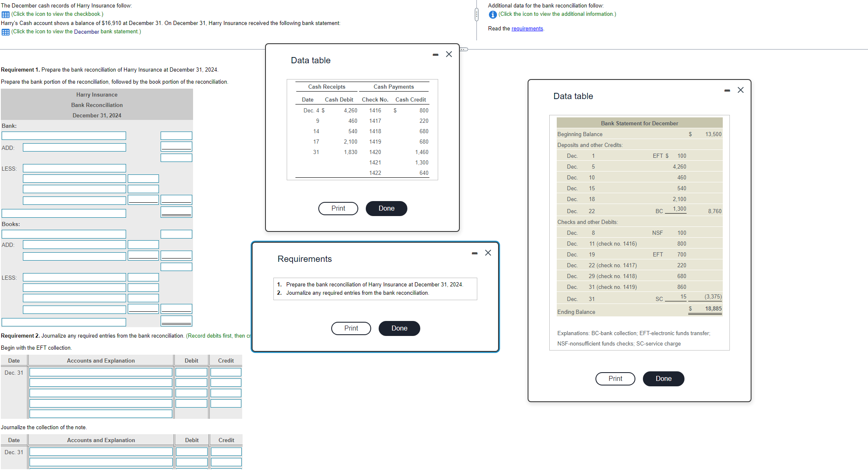Click the December bank statement table icon
The width and height of the screenshot is (868, 470).
(x=5, y=32)
